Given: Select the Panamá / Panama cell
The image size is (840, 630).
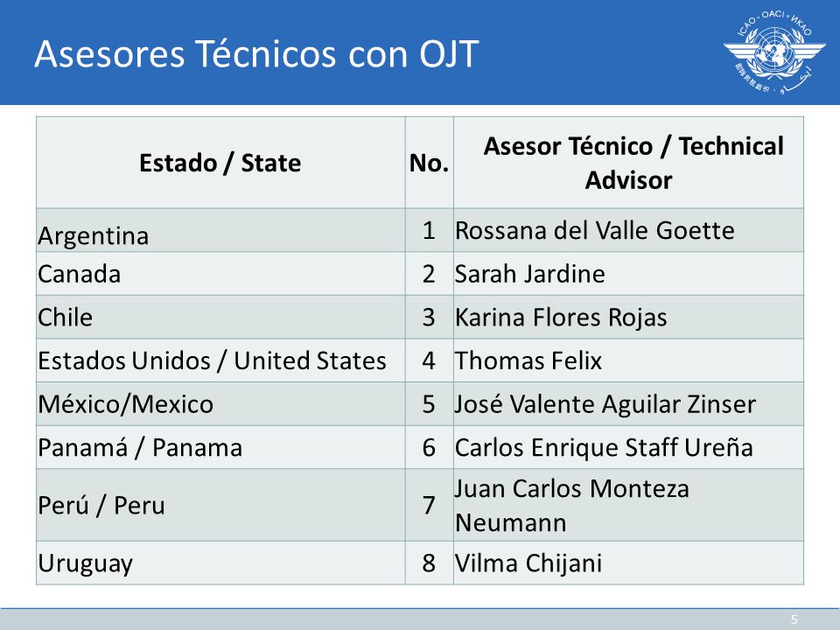Looking at the screenshot, I should coord(220,447).
